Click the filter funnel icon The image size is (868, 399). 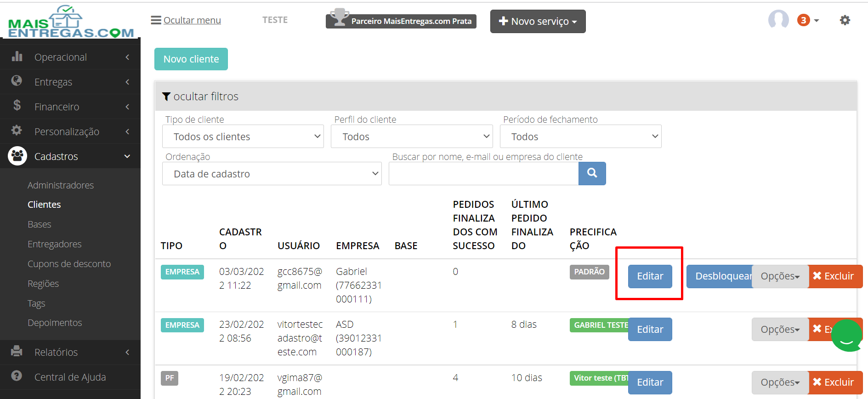click(x=166, y=97)
